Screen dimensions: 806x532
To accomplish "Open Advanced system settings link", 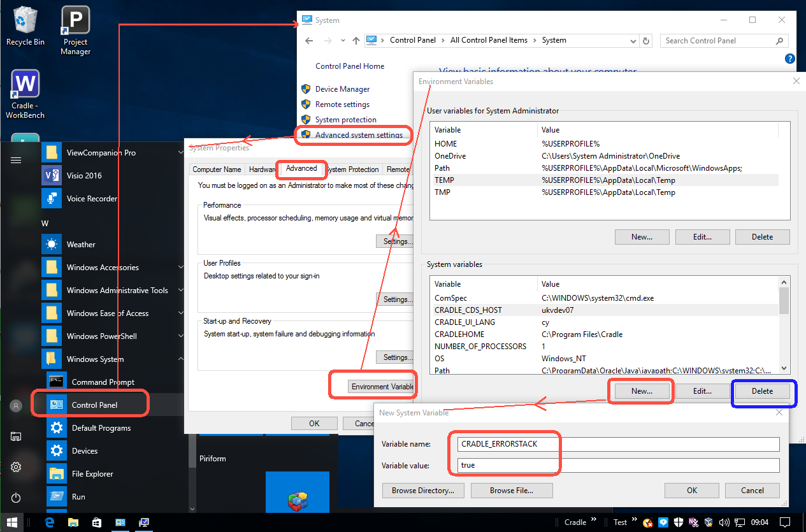I will (x=359, y=135).
